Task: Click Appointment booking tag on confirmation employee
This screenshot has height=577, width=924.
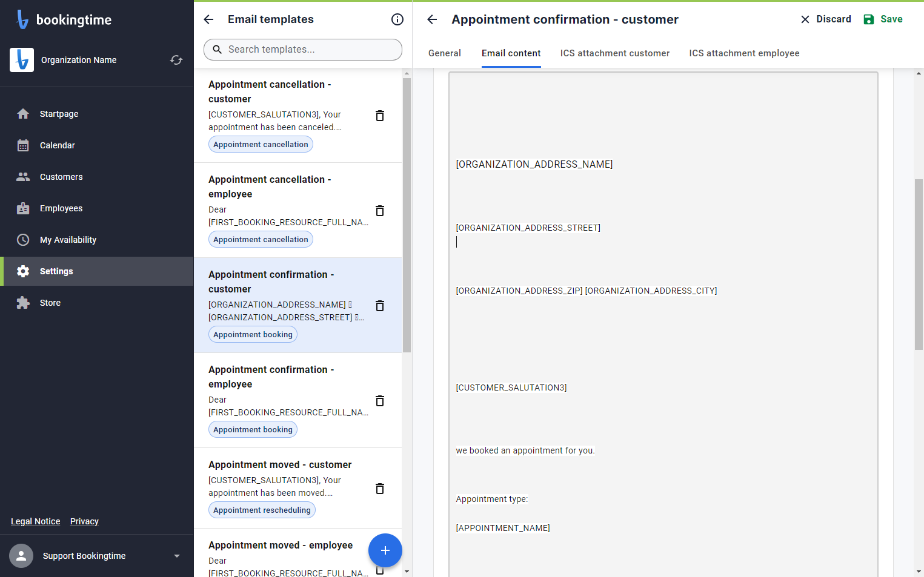Action: coord(253,429)
